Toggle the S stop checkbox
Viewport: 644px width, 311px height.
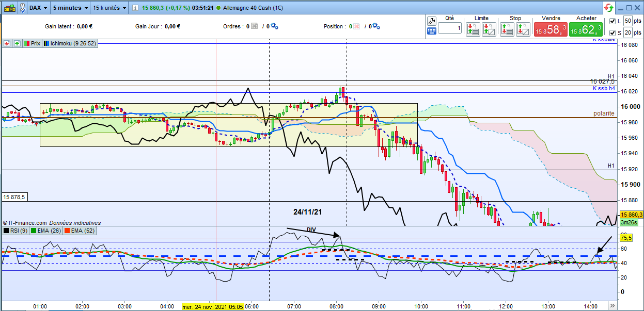point(612,33)
